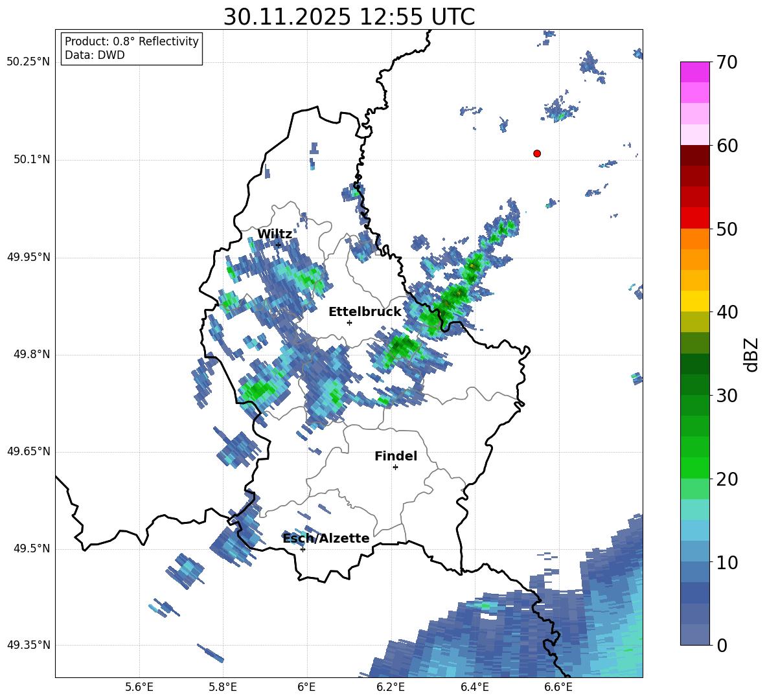The width and height of the screenshot is (767, 700).
Task: Click the 'Product: 0.8° Reflectivity' text
Action: coord(132,41)
